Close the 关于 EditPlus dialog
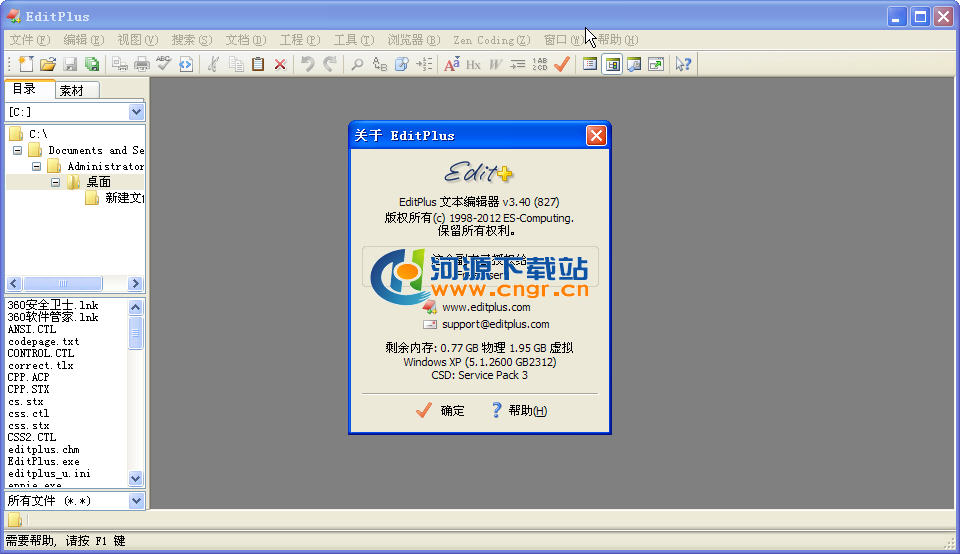 click(596, 135)
